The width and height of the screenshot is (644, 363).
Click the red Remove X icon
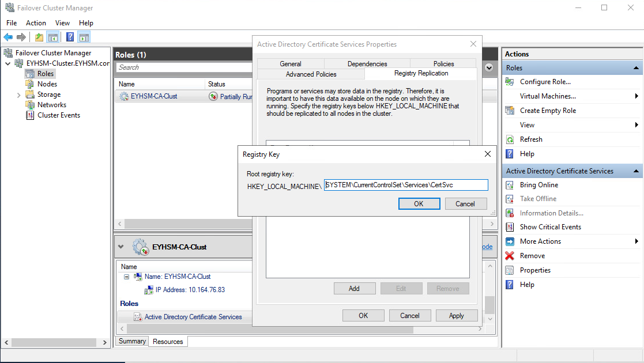(x=510, y=256)
